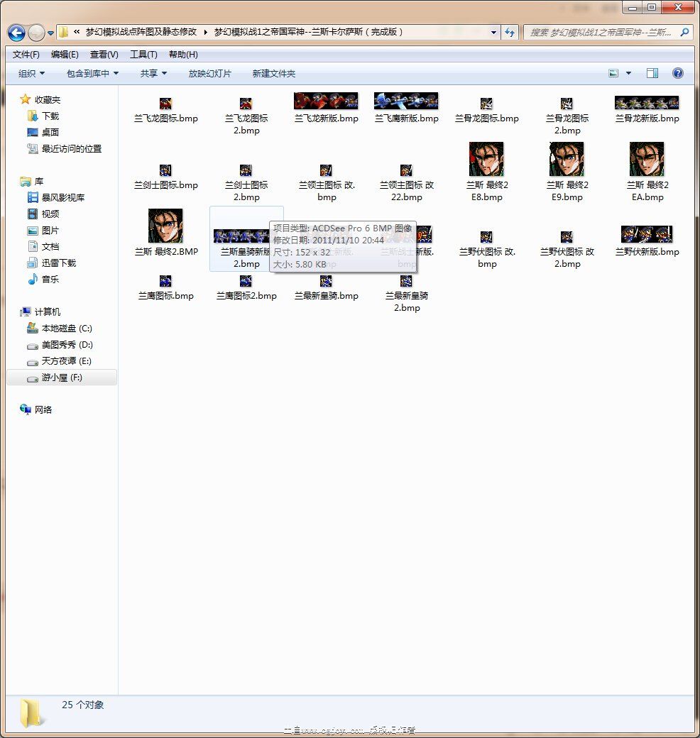Open the 工具(T) menu
The width and height of the screenshot is (700, 738).
tap(143, 54)
